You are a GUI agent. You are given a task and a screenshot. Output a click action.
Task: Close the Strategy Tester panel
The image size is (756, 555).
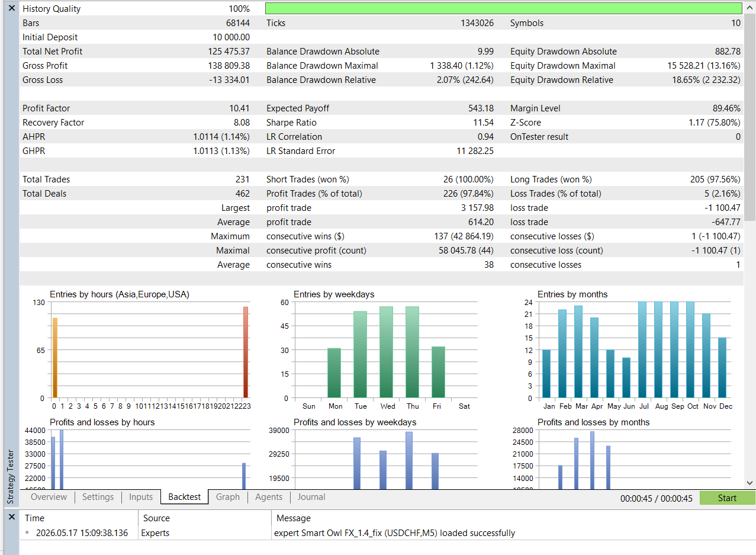point(11,8)
